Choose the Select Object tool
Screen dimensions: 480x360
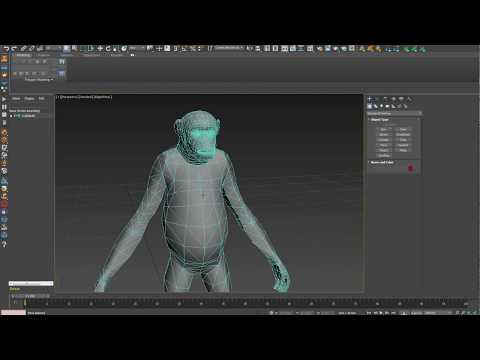[x=67, y=49]
